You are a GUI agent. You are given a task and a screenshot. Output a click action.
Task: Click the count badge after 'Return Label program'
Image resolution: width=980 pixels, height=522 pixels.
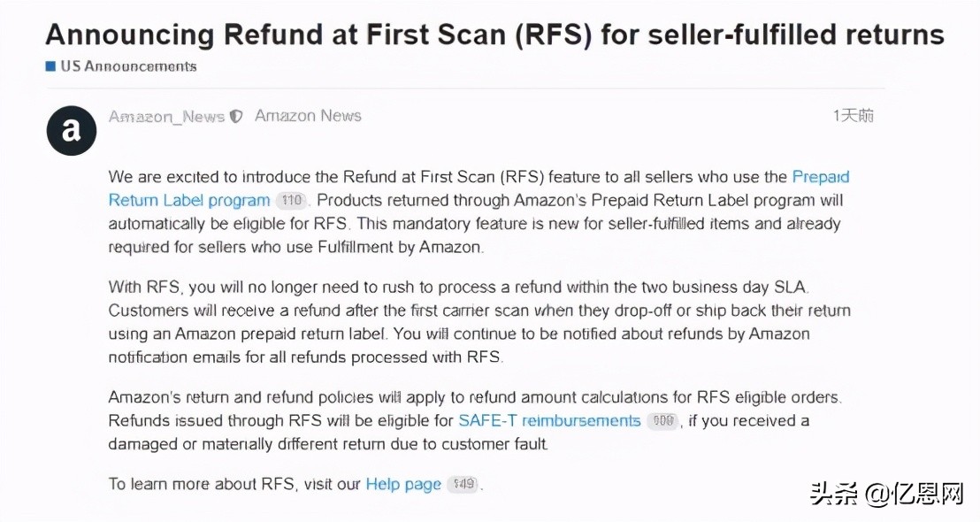[291, 201]
